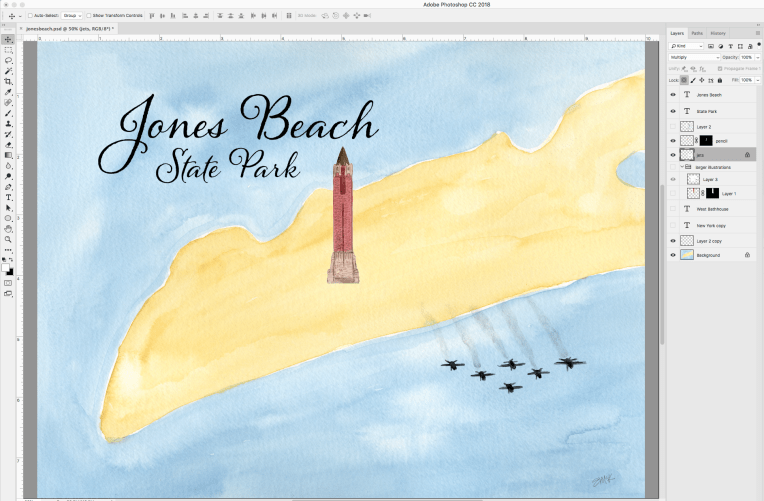Image resolution: width=764 pixels, height=501 pixels.
Task: Select the Zoom tool
Action: click(8, 239)
